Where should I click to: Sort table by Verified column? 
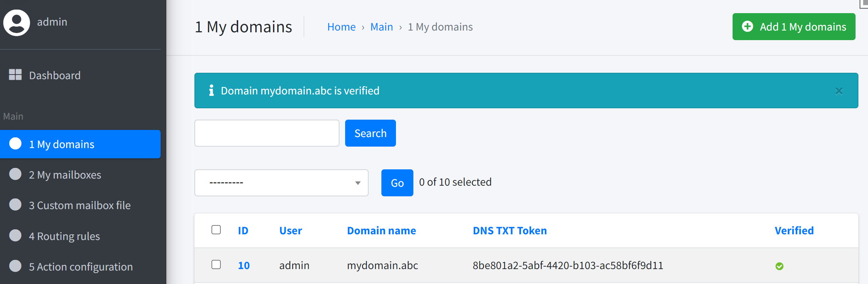pos(794,231)
